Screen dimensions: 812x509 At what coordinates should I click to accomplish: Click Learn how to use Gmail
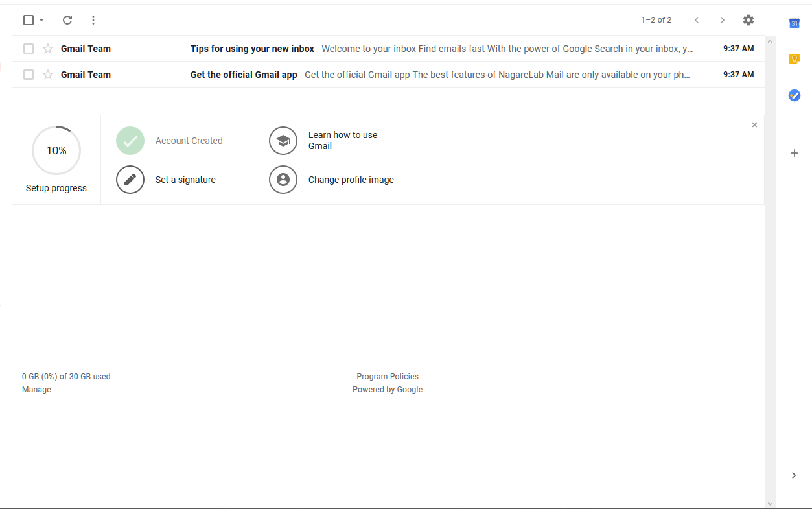[x=343, y=141]
